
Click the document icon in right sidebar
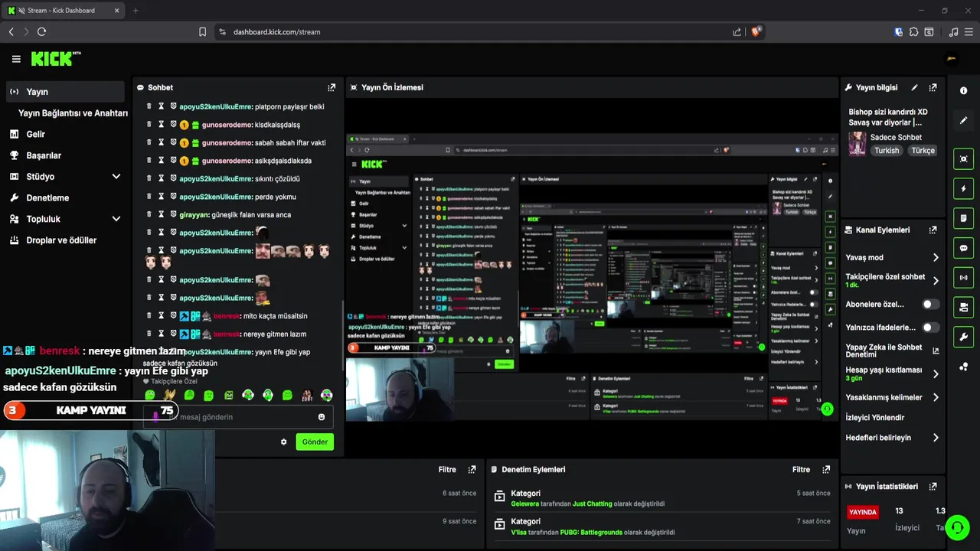coord(964,218)
